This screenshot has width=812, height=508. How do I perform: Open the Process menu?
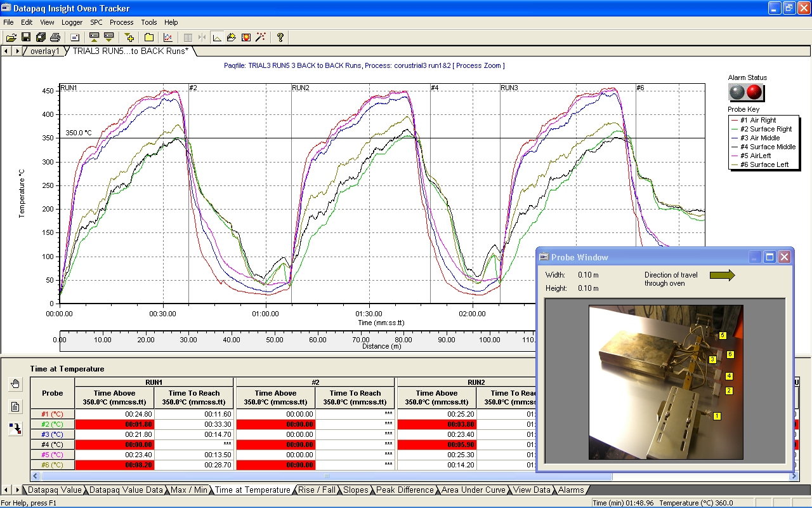(121, 22)
